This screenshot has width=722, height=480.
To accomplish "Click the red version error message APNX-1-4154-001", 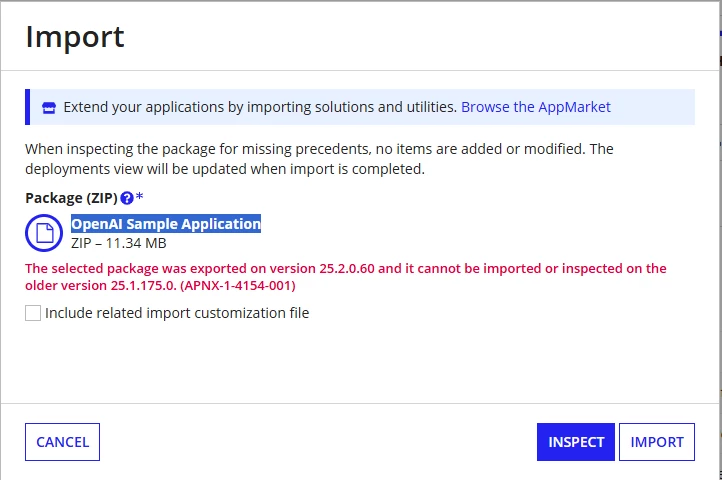I will pos(346,277).
